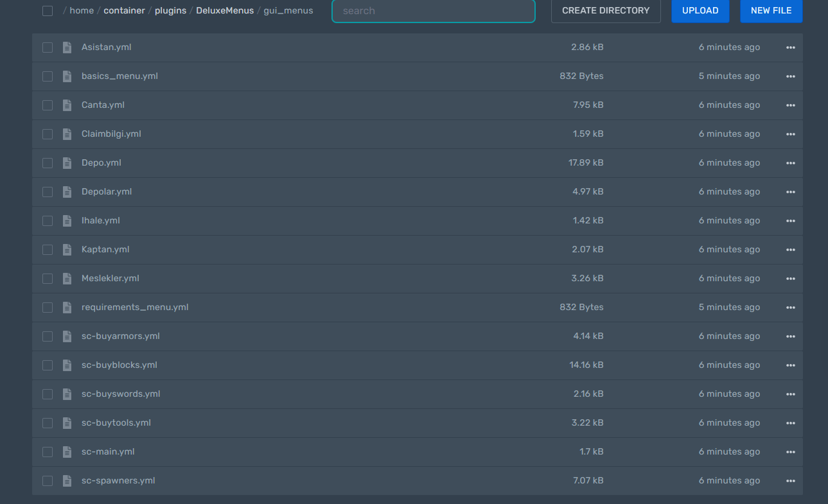The width and height of the screenshot is (828, 504).
Task: Go to the DeluxeMenus breadcrumb folder
Action: point(225,11)
